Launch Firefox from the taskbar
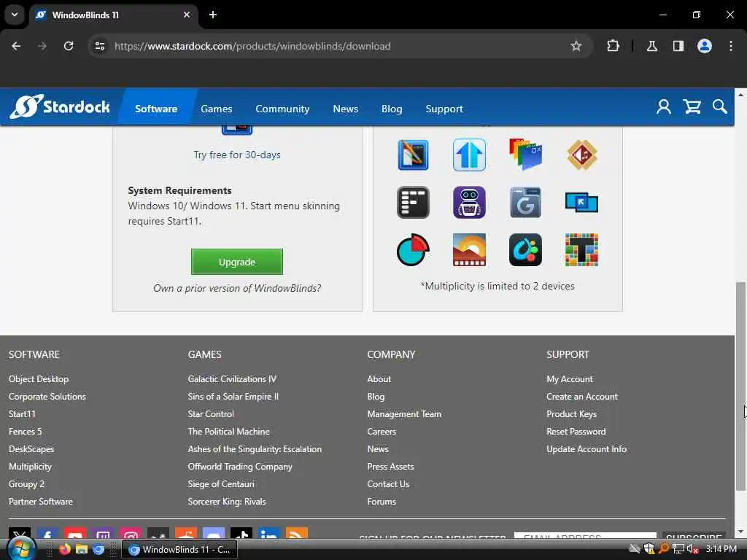Viewport: 747px width, 560px height. (x=65, y=549)
